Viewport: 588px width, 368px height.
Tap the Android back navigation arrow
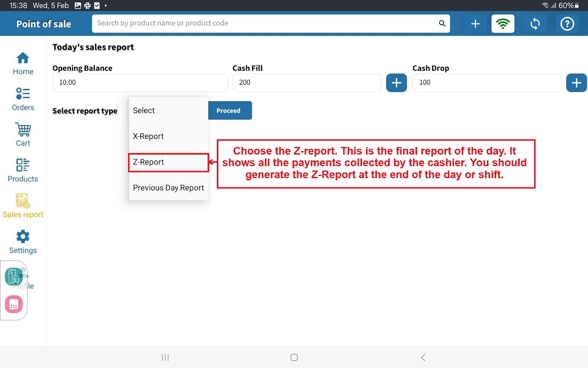423,357
